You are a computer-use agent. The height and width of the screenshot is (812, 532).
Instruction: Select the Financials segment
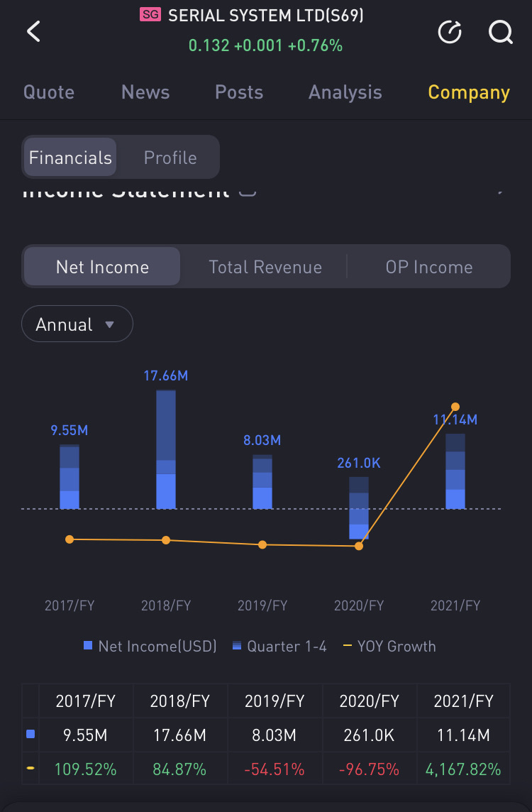[70, 158]
